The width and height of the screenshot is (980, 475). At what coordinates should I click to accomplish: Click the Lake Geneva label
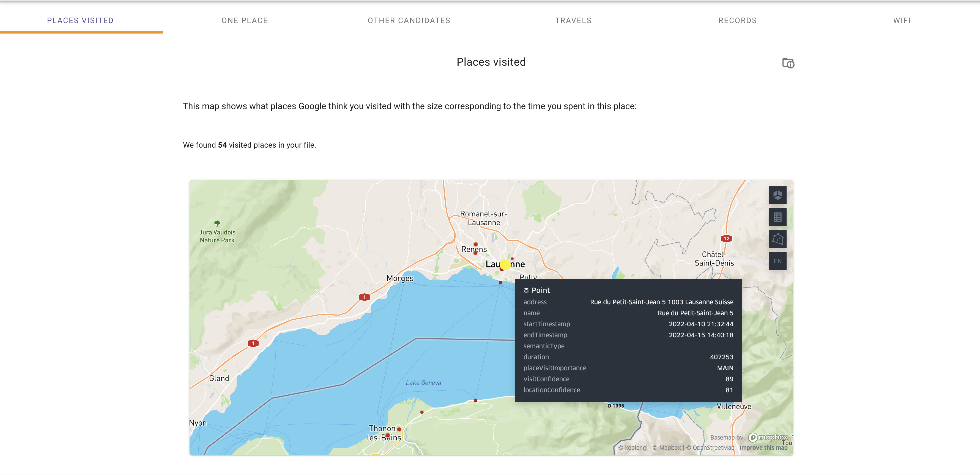[423, 383]
